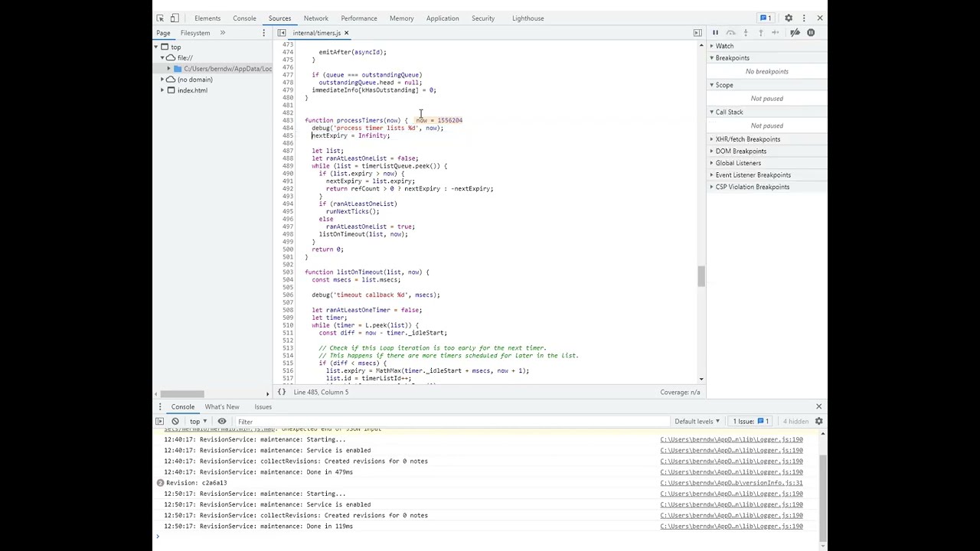Collapse the top frame in the file tree

pyautogui.click(x=155, y=47)
